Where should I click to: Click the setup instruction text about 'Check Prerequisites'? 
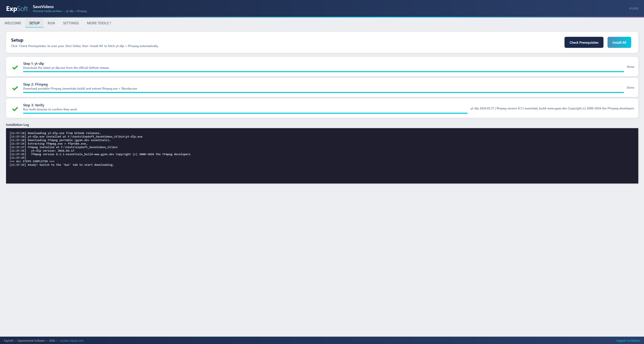tap(85, 46)
